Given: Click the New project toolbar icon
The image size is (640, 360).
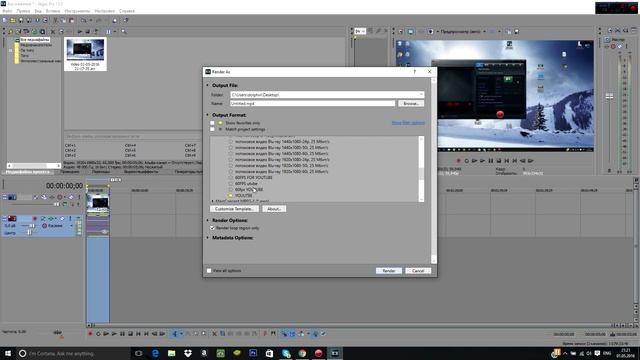Looking at the screenshot, I should click(4, 20).
